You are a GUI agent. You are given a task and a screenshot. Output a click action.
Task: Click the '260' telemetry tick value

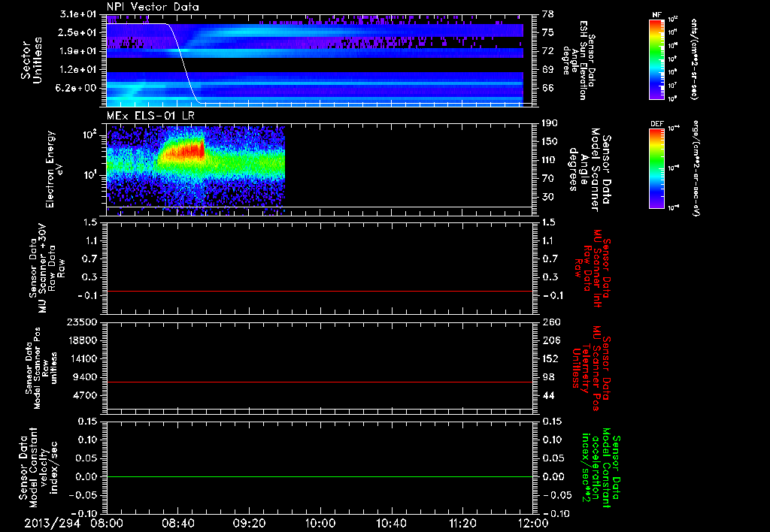coord(550,322)
